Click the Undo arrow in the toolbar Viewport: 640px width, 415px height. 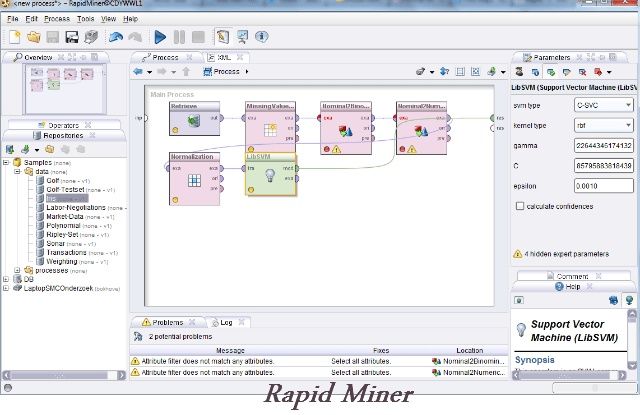(x=115, y=37)
